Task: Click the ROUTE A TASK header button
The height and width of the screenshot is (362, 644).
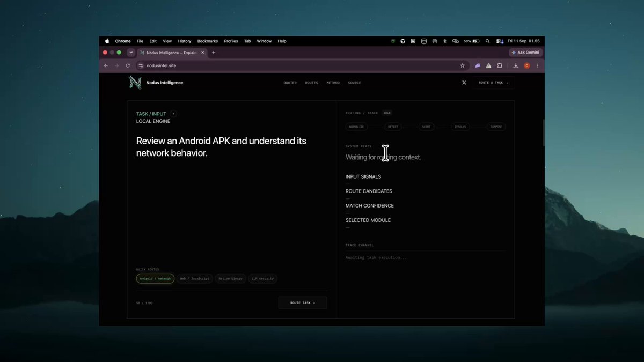Action: 494,83
